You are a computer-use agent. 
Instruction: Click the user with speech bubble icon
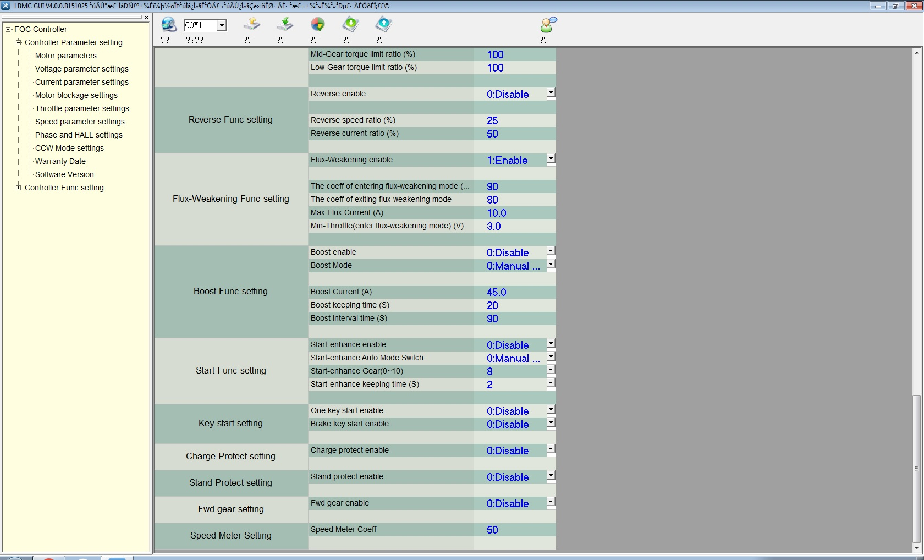548,25
